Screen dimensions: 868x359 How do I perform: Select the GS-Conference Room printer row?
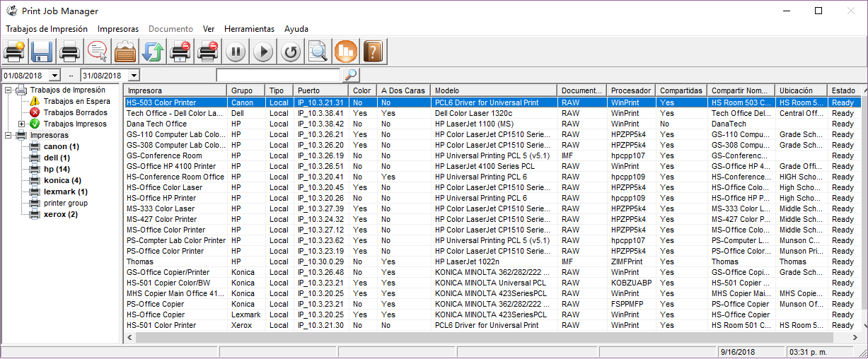pyautogui.click(x=493, y=155)
